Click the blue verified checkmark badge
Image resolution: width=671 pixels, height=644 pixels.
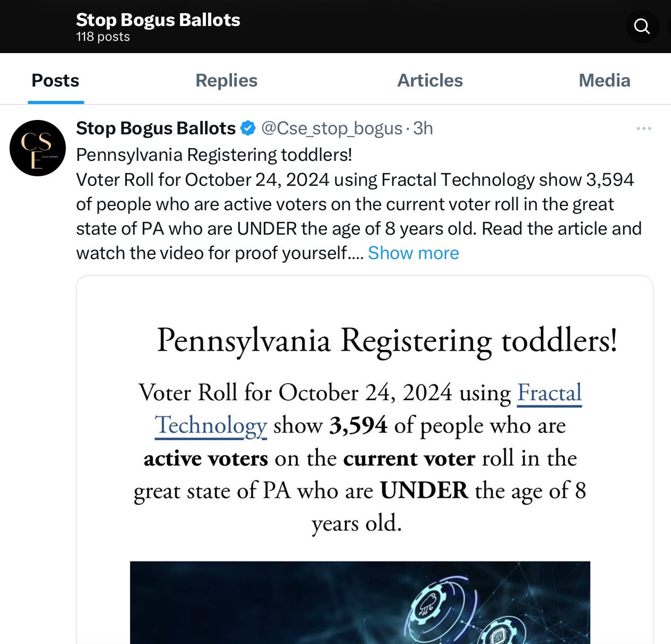pyautogui.click(x=248, y=128)
